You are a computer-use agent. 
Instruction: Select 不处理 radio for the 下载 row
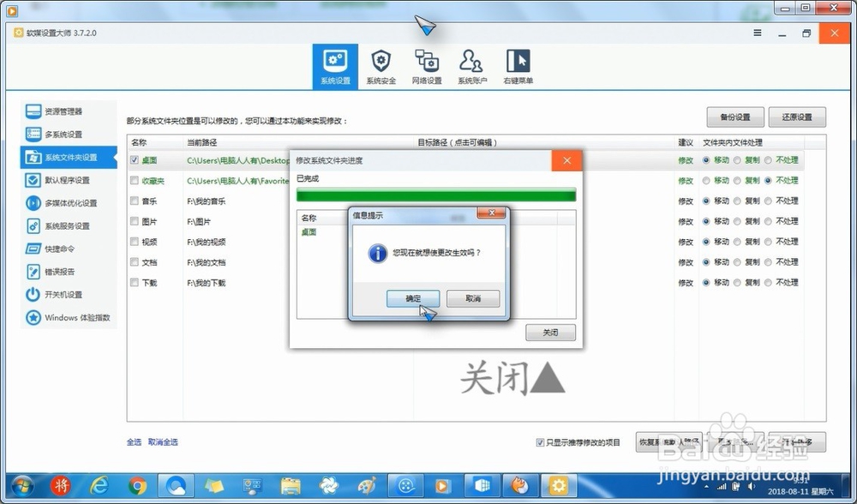tap(768, 283)
